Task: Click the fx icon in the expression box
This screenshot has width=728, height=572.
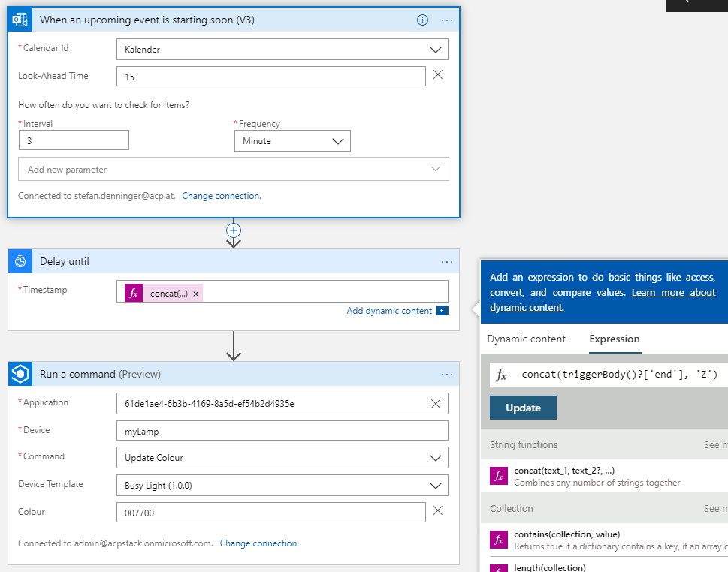Action: [501, 375]
